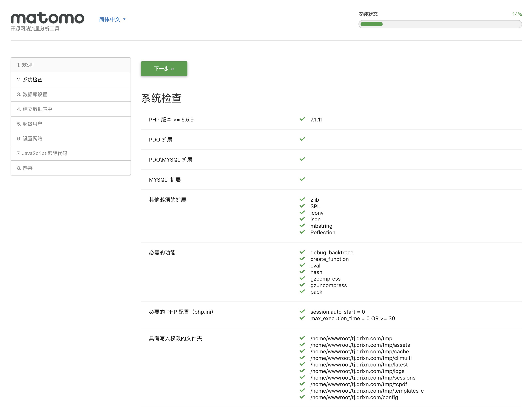Screen dimensions: 532x409
Task: Click the /home/wwwroot/tj.drixn.com/config path text
Action: click(354, 397)
